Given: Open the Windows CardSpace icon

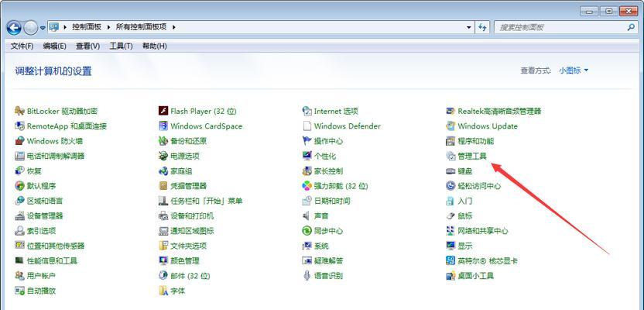Looking at the screenshot, I should coord(163,126).
